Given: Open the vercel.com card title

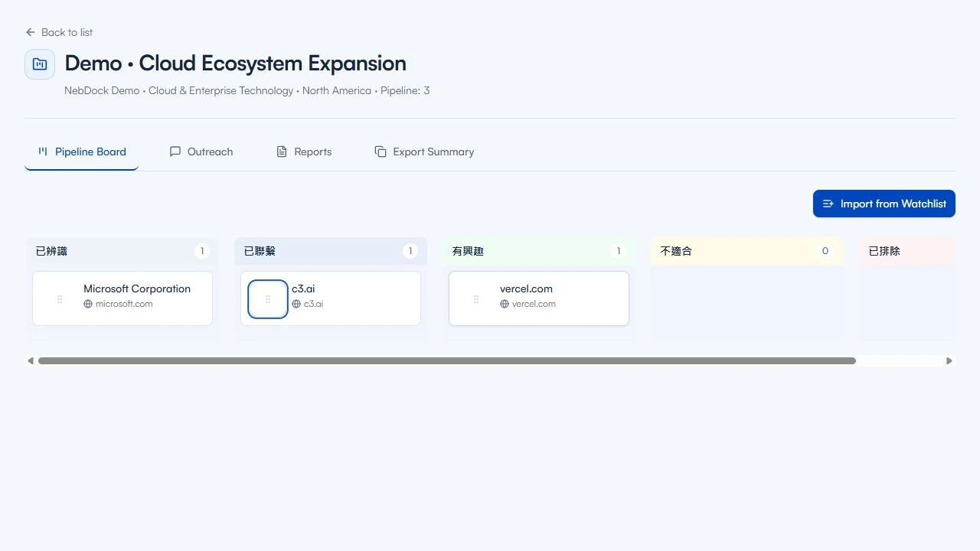Looking at the screenshot, I should [526, 289].
